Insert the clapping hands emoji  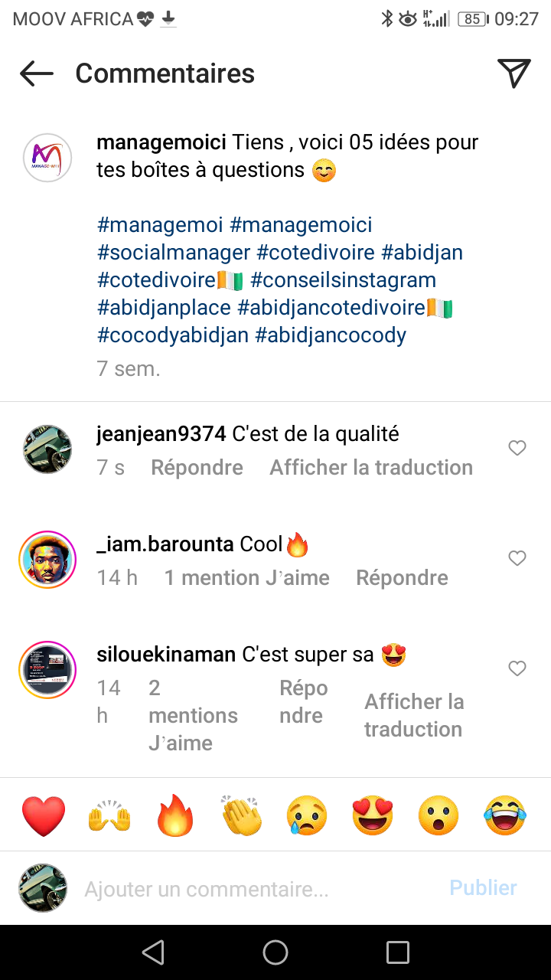point(241,815)
